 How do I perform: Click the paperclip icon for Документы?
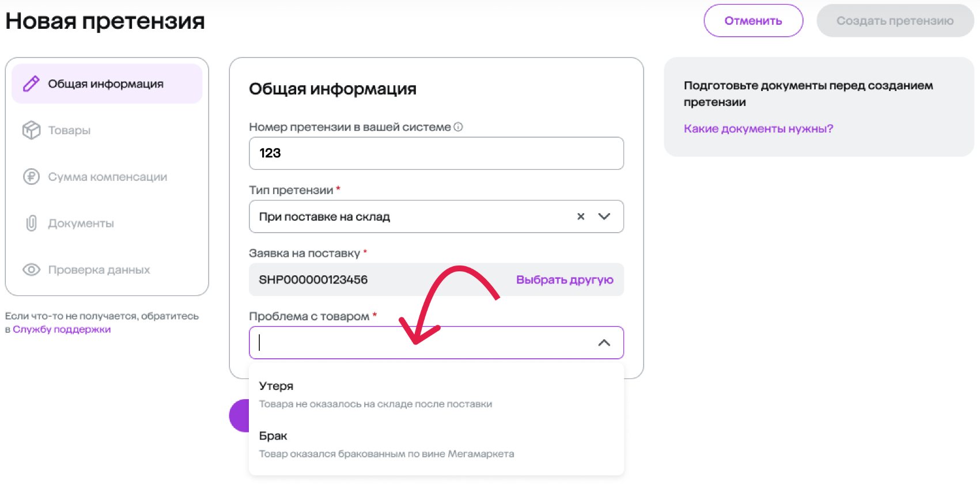pos(31,223)
